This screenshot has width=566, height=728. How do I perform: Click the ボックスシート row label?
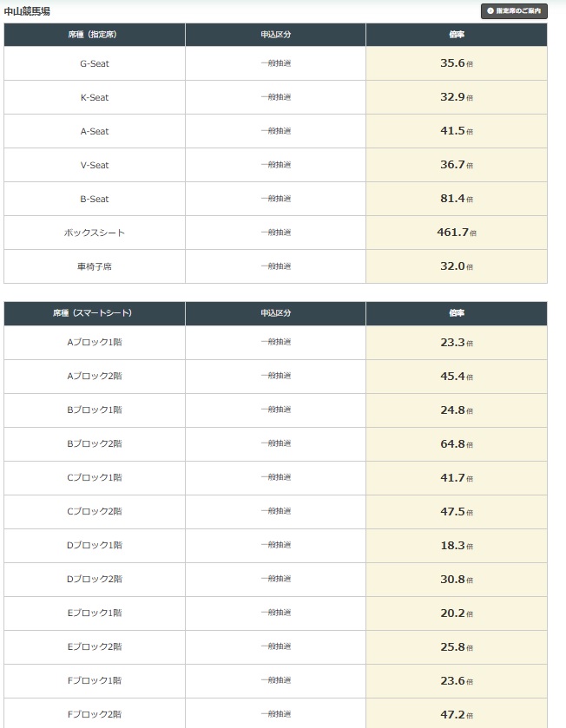[94, 233]
